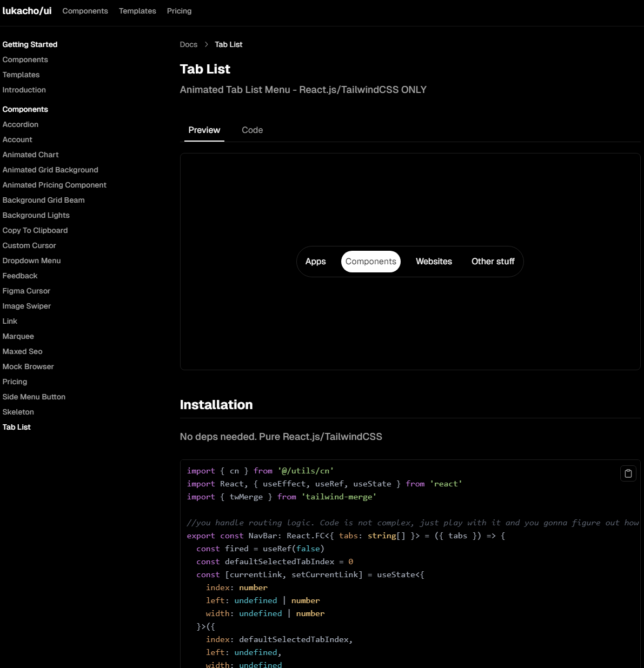
Task: Click the 'export const NavBar' code line
Action: pyautogui.click(x=346, y=536)
